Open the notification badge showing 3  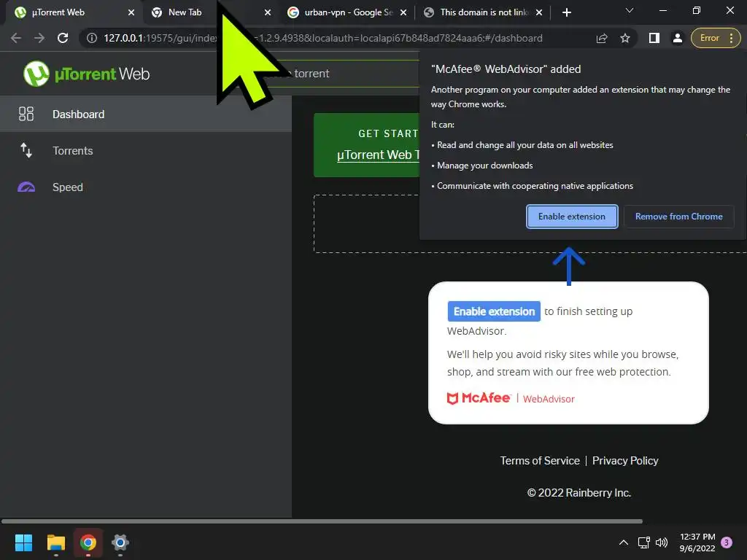pos(727,542)
